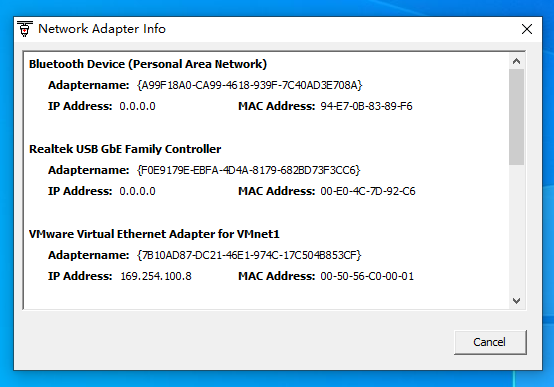The width and height of the screenshot is (554, 387).
Task: Click the vertical scrollbar thumb
Action: [516, 117]
